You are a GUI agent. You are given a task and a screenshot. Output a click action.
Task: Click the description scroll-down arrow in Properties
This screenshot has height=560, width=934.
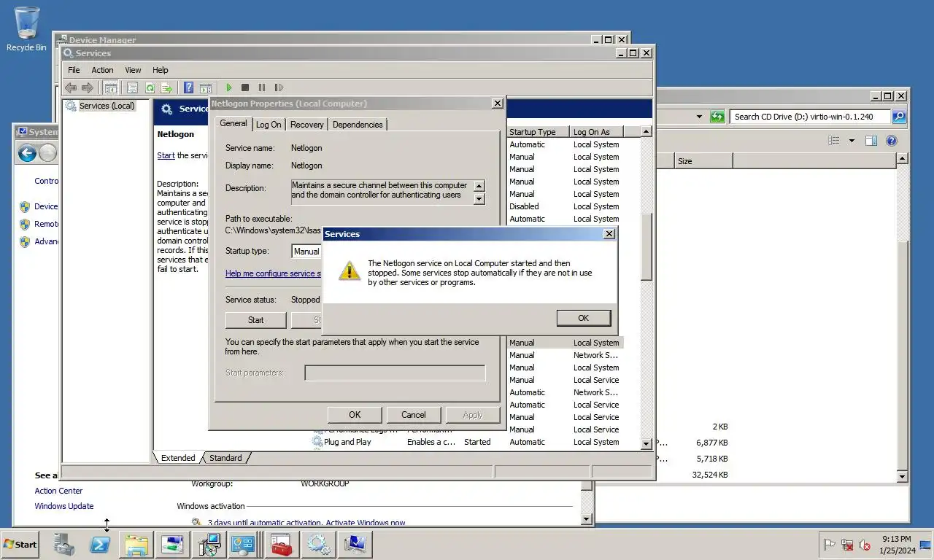point(479,198)
